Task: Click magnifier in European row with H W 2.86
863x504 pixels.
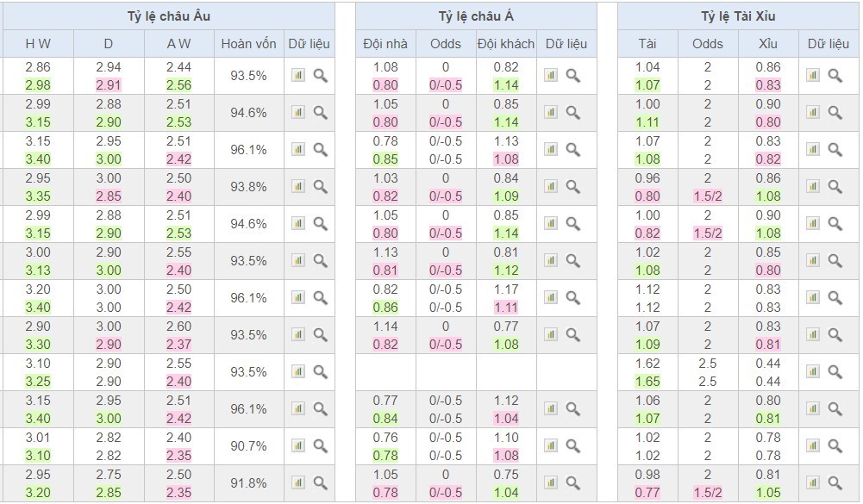Action: 321,76
